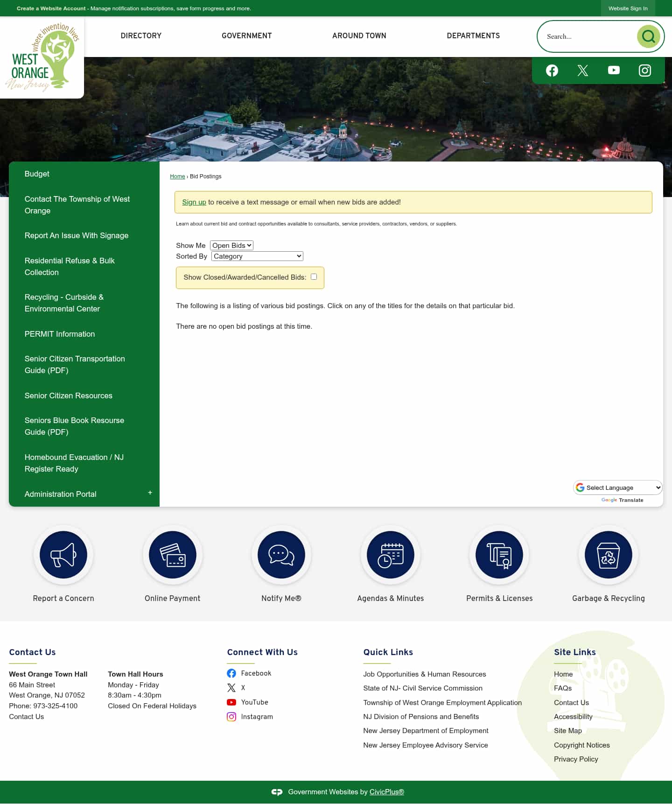Tick the Show Closed/Awarded/Cancelled Bids checkbox
The width and height of the screenshot is (672, 805).
[x=314, y=277]
